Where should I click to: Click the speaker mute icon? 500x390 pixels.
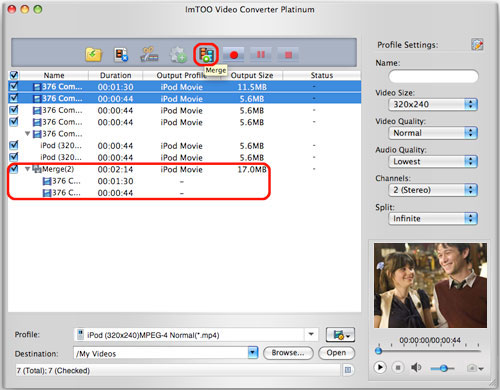(416, 368)
